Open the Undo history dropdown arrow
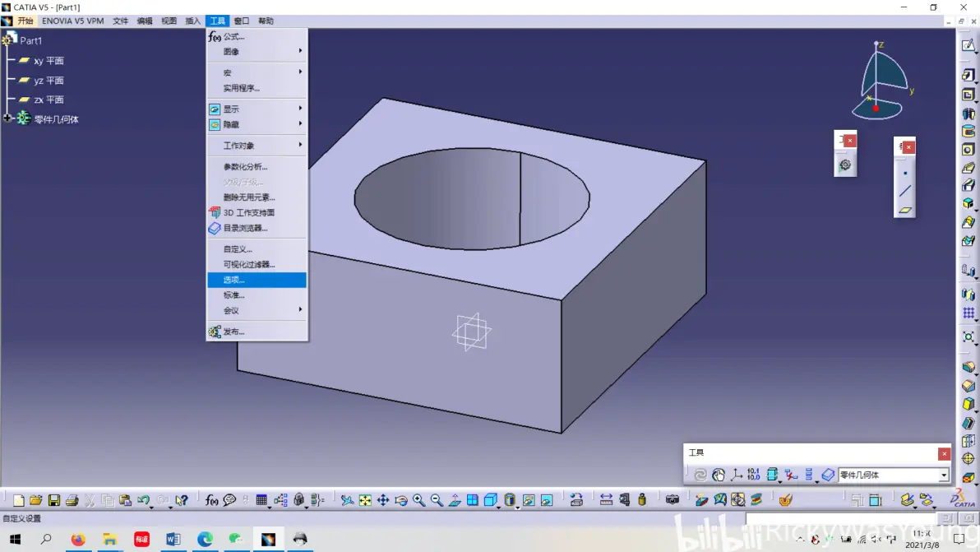Viewport: 980px width, 552px height. pos(152,507)
